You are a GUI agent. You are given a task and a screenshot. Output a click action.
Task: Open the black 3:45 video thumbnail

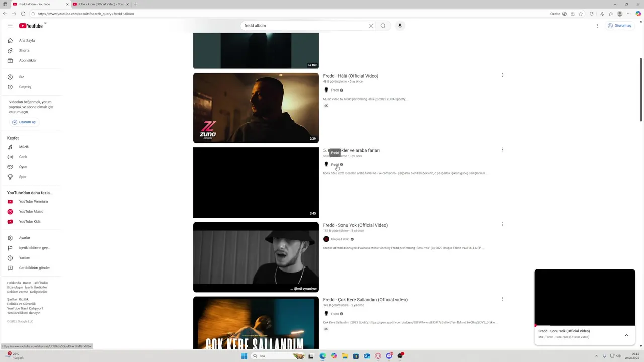(x=256, y=183)
